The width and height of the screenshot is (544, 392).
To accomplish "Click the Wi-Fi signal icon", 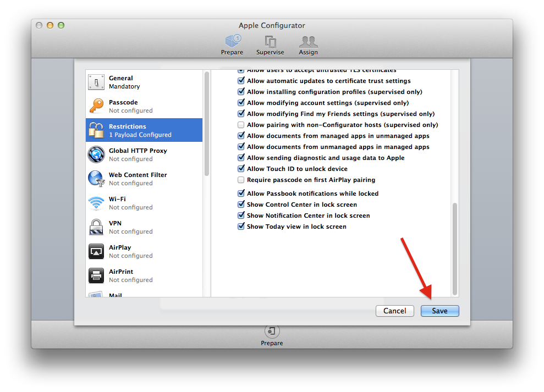I will click(96, 203).
